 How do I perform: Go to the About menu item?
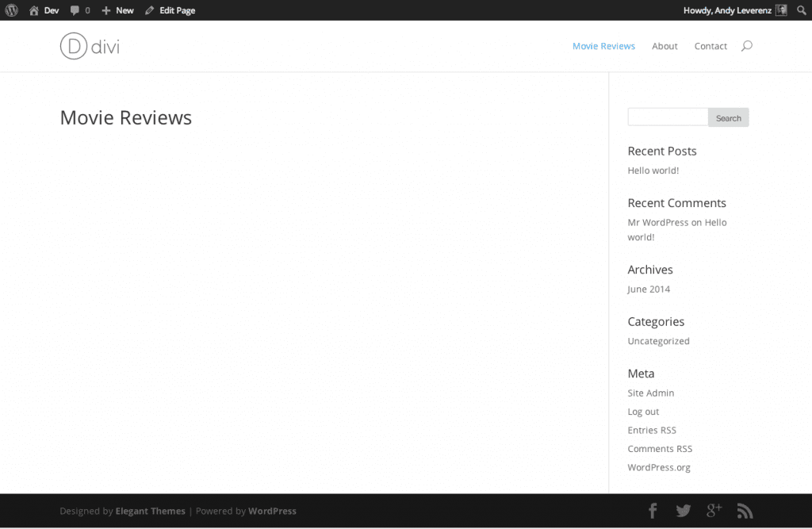coord(665,46)
